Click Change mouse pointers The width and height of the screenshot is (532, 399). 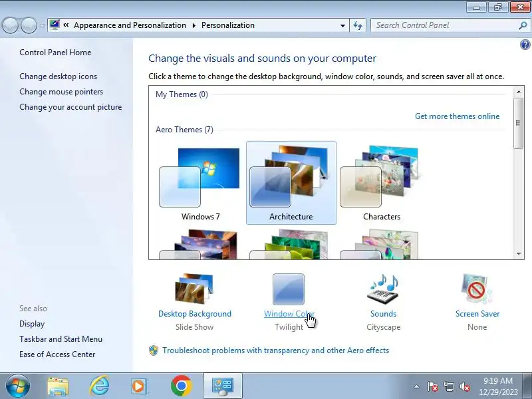[x=61, y=92]
